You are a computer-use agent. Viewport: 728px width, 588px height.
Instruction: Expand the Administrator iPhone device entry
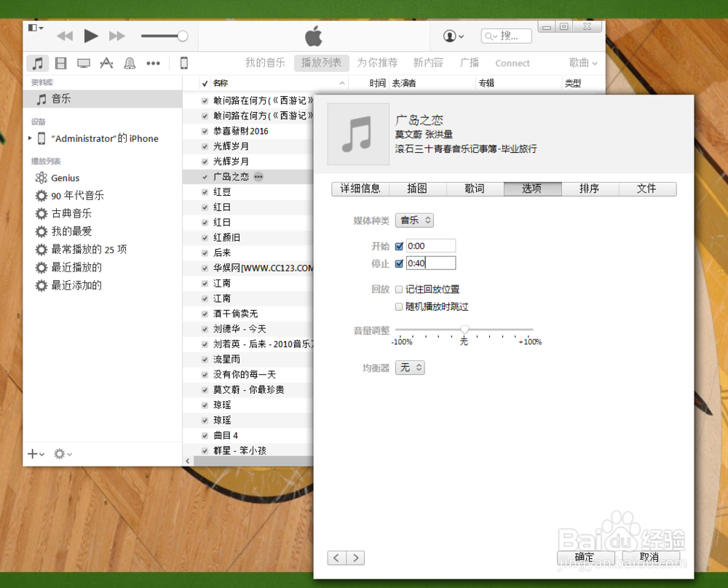pos(30,138)
